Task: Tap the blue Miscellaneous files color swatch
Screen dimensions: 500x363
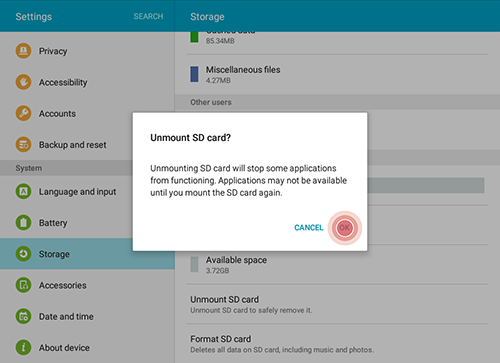Action: point(194,74)
